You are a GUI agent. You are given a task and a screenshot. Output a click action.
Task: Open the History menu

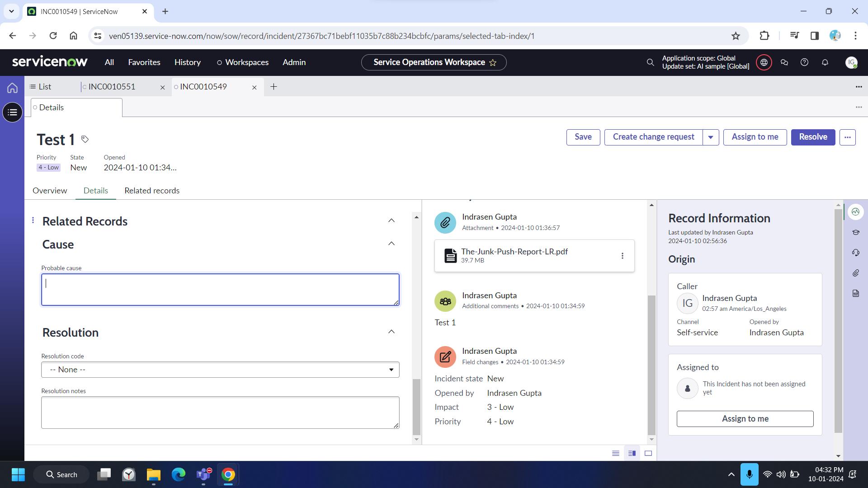pos(188,62)
